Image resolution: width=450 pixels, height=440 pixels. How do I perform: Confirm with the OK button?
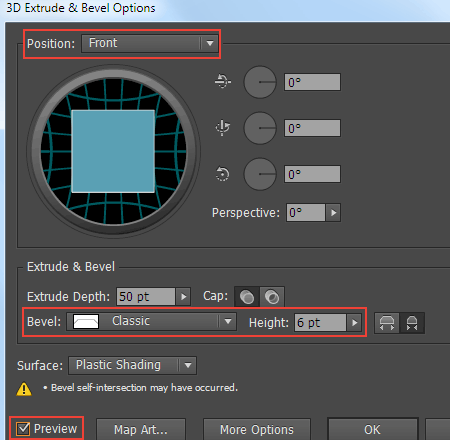[x=372, y=430]
